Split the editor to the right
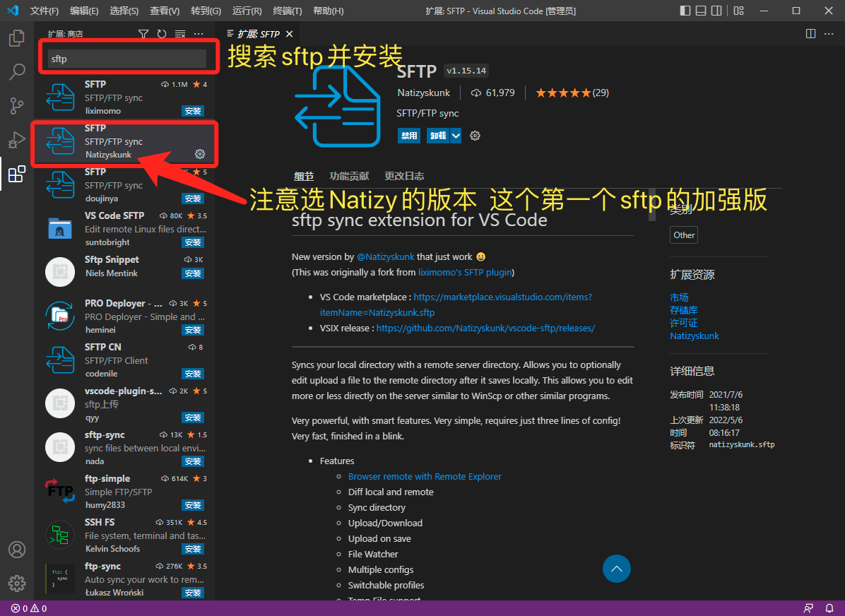This screenshot has height=616, width=845. coord(810,34)
